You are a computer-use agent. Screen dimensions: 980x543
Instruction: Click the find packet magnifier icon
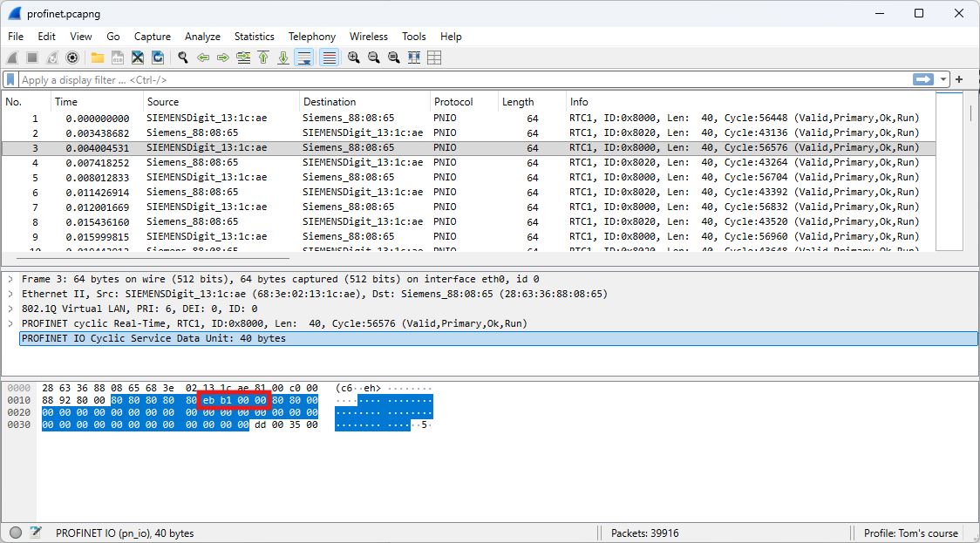click(183, 58)
